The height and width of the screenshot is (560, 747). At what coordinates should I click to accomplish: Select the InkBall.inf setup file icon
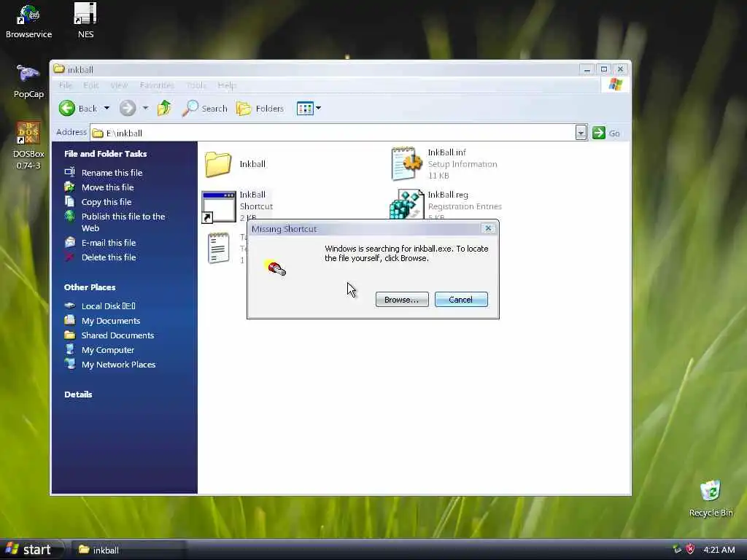[406, 163]
